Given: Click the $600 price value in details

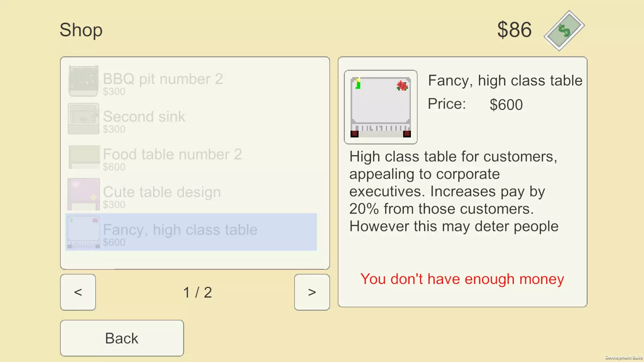Looking at the screenshot, I should point(506,105).
